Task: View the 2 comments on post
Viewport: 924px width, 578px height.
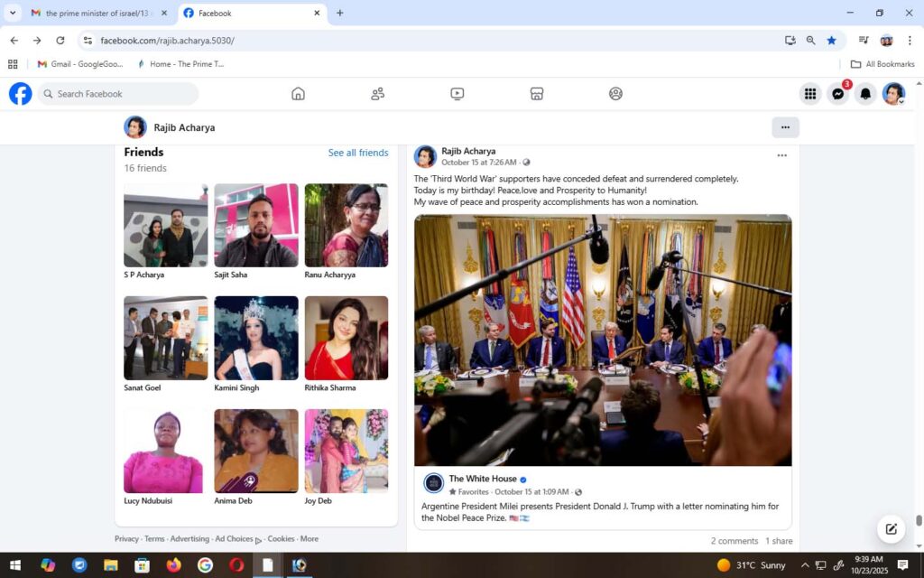Action: click(734, 541)
